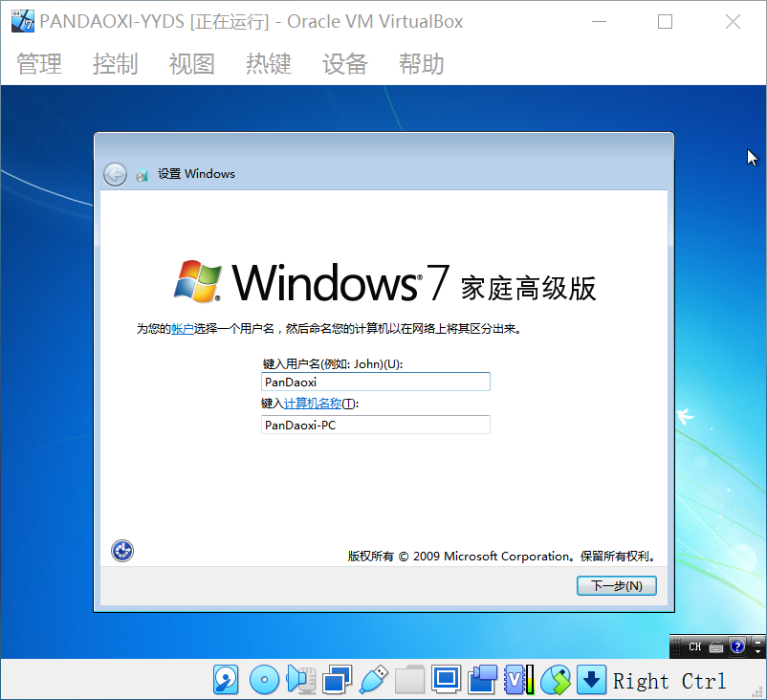Focus the username field containing PanDaoxi

[x=376, y=382]
